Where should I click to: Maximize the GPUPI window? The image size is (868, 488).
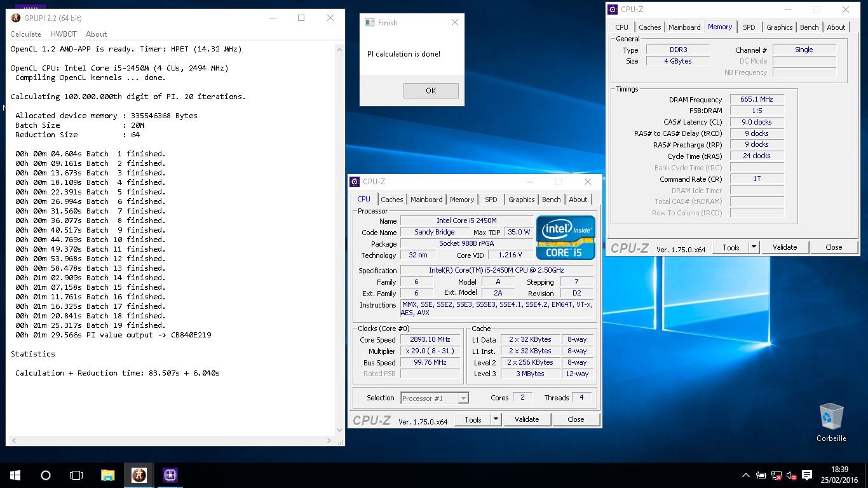coord(301,18)
